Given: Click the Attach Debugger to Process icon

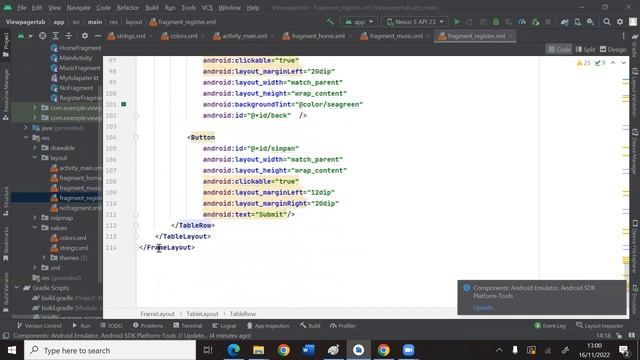Looking at the screenshot, I should coord(536,22).
